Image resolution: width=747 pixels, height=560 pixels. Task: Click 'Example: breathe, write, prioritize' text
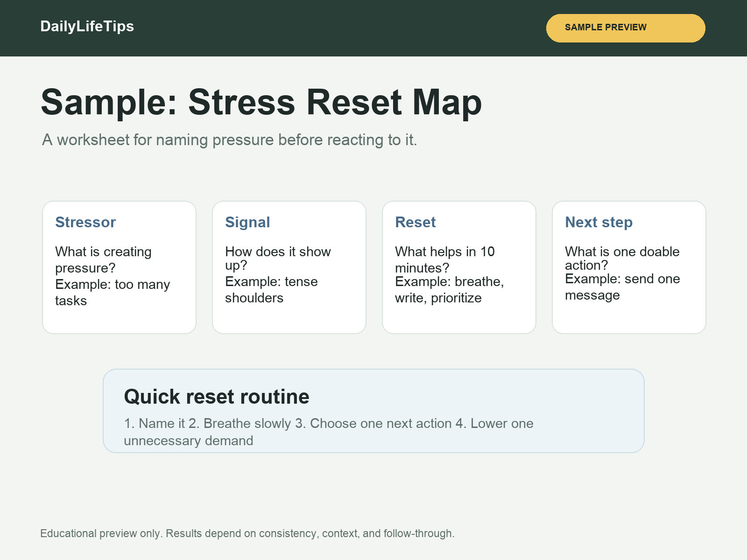(450, 289)
